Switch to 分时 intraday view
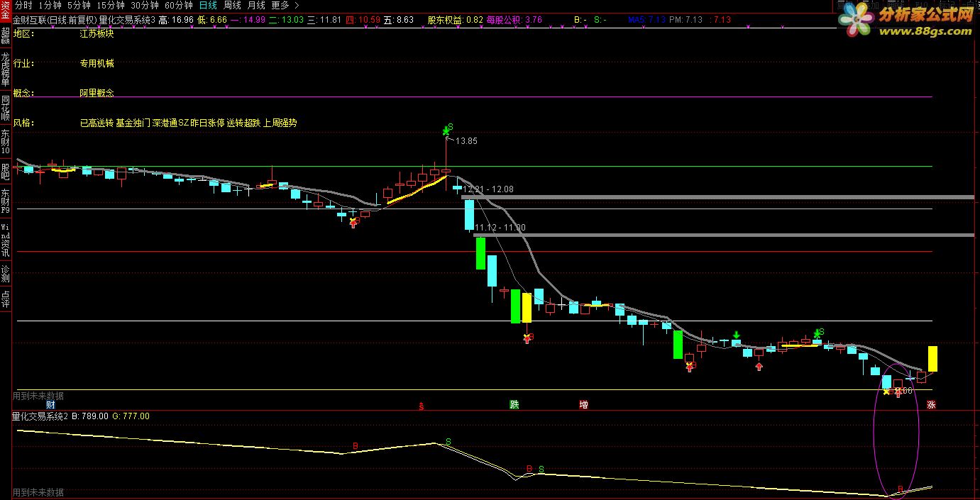This screenshot has height=500, width=980. coord(23,5)
